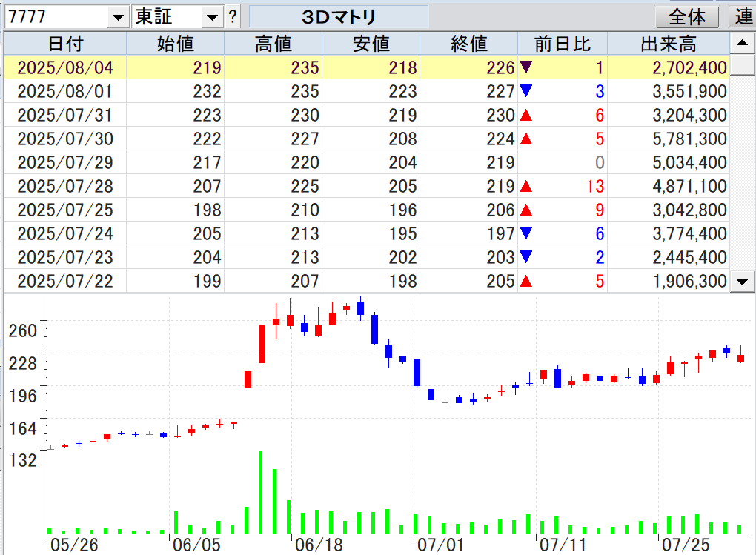756x555 pixels.
Task: Click the red up triangle in 07/22 row
Action: pyautogui.click(x=526, y=281)
